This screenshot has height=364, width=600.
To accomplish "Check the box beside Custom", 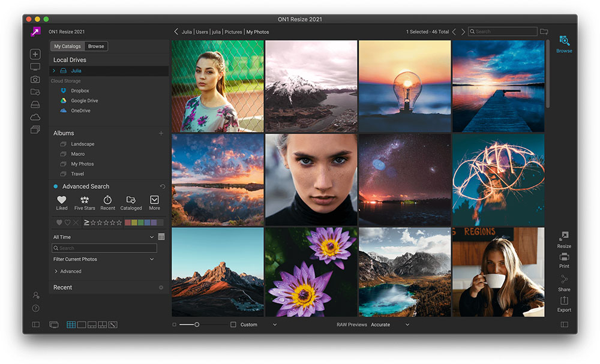I will click(233, 324).
